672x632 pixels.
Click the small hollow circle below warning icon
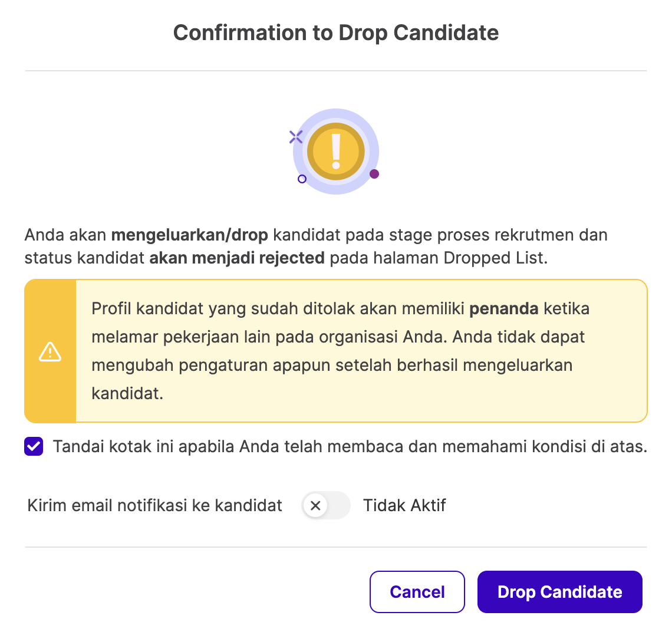pyautogui.click(x=302, y=179)
